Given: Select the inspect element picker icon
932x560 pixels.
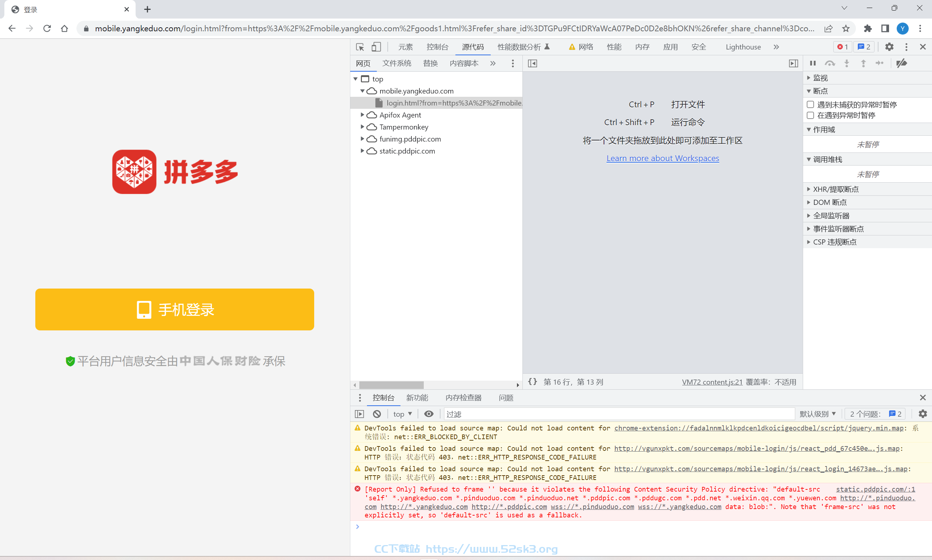Looking at the screenshot, I should 360,47.
